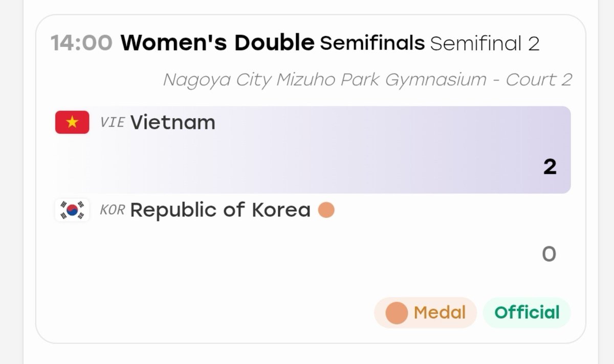Click the 14:00 match time

pyautogui.click(x=81, y=43)
